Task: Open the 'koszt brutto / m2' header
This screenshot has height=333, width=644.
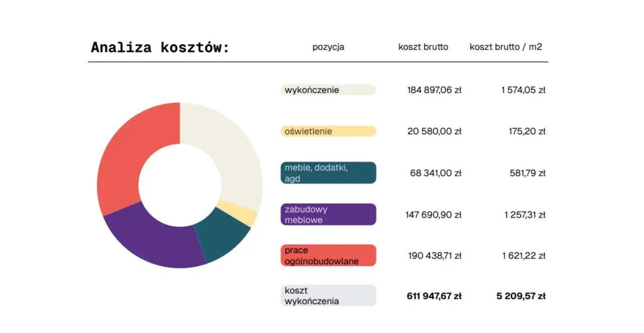Action: 506,47
